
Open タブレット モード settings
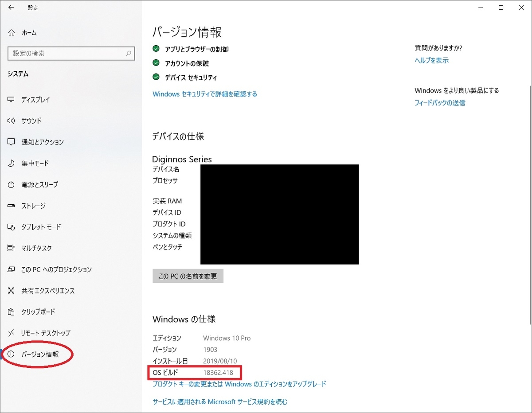point(71,227)
